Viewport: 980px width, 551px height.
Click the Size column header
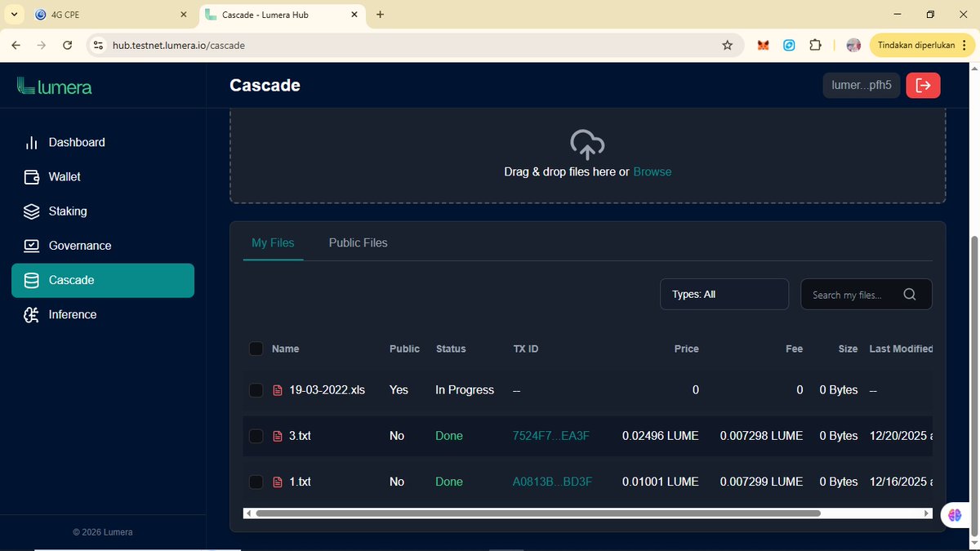click(x=848, y=349)
